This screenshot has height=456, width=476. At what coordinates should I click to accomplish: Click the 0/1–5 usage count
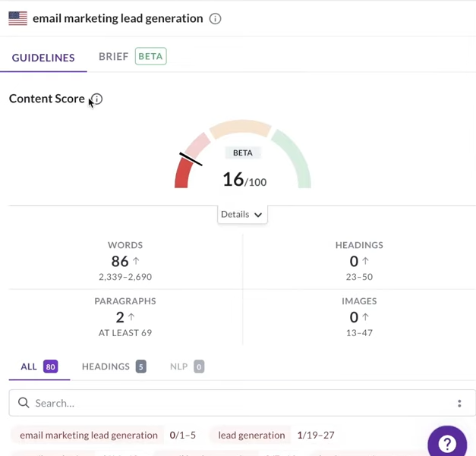[183, 435]
